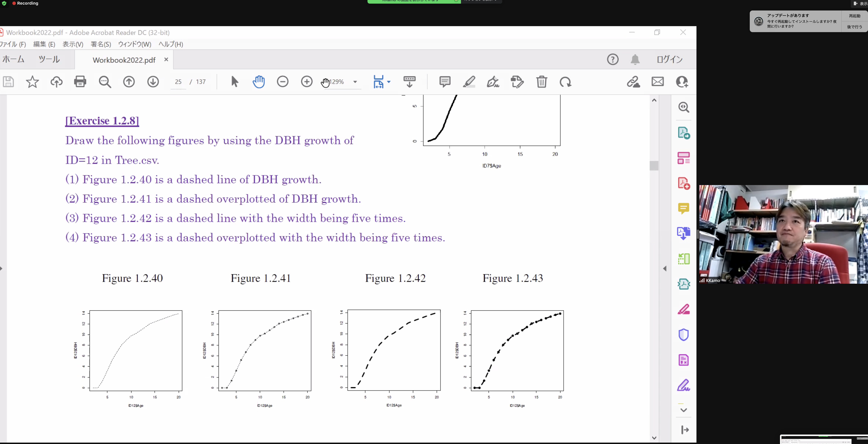Open Organize Pages tool in right pane
Screen dimensions: 868x444
[x=684, y=259]
